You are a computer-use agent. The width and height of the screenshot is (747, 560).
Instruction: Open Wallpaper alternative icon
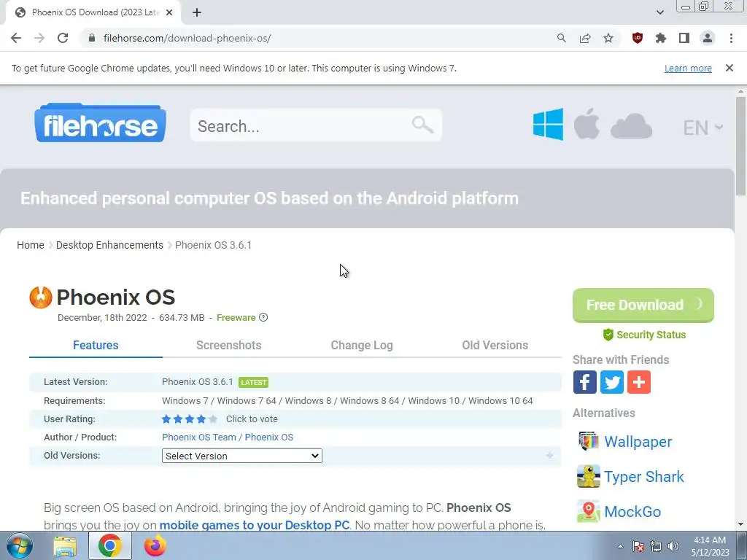[589, 441]
